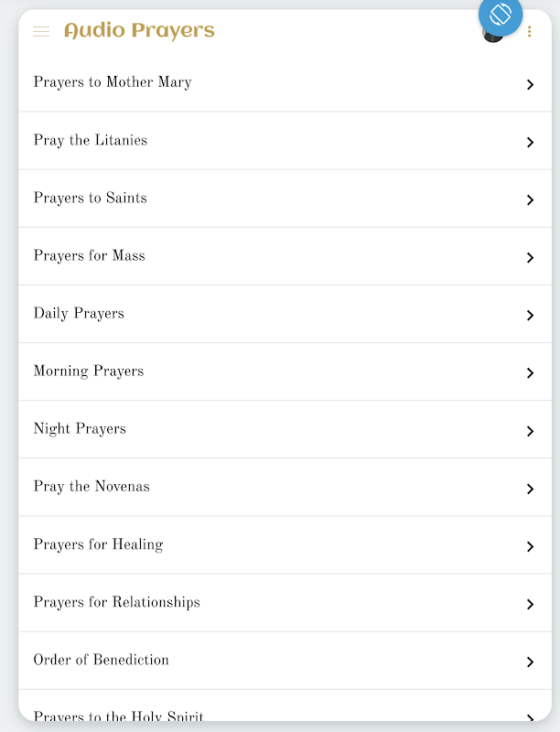Open Prayers for Relationships category
The width and height of the screenshot is (560, 732).
point(285,603)
